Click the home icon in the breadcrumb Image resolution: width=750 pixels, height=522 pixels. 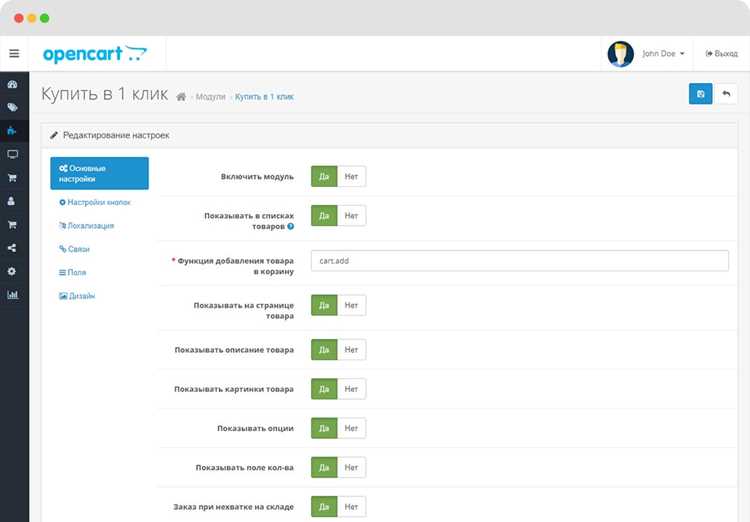[x=181, y=97]
